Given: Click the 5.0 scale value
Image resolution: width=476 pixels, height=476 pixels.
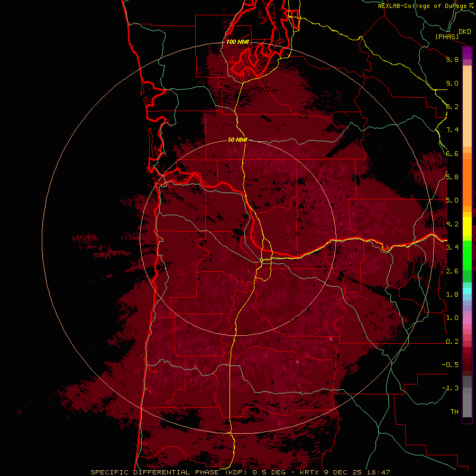Looking at the screenshot, I should click(452, 200).
